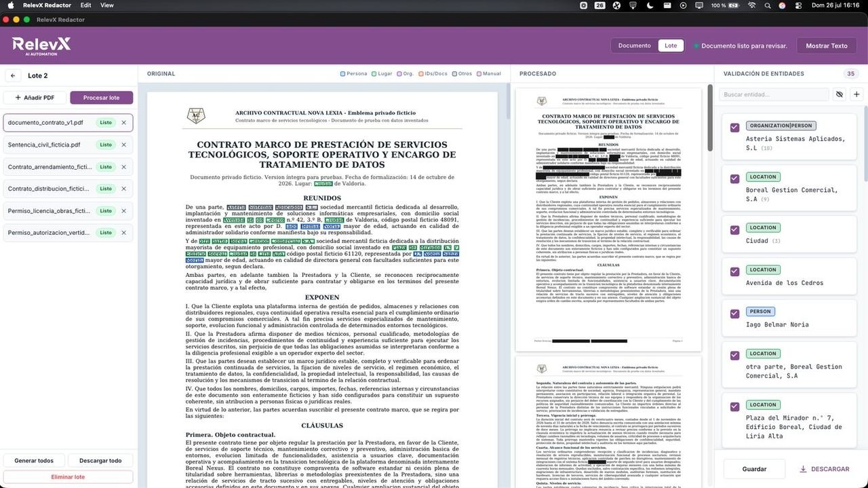Click the calendar 26 menu bar icon

pos(599,5)
